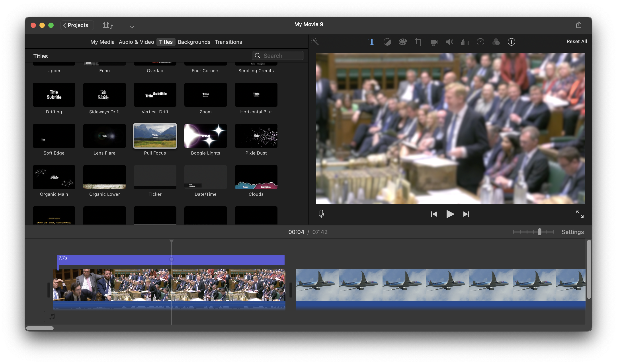Switch to the Backgrounds tab
This screenshot has width=617, height=364.
click(194, 42)
